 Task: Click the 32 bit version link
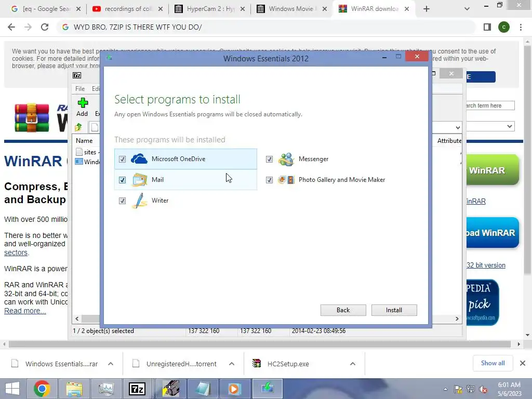[x=486, y=265]
